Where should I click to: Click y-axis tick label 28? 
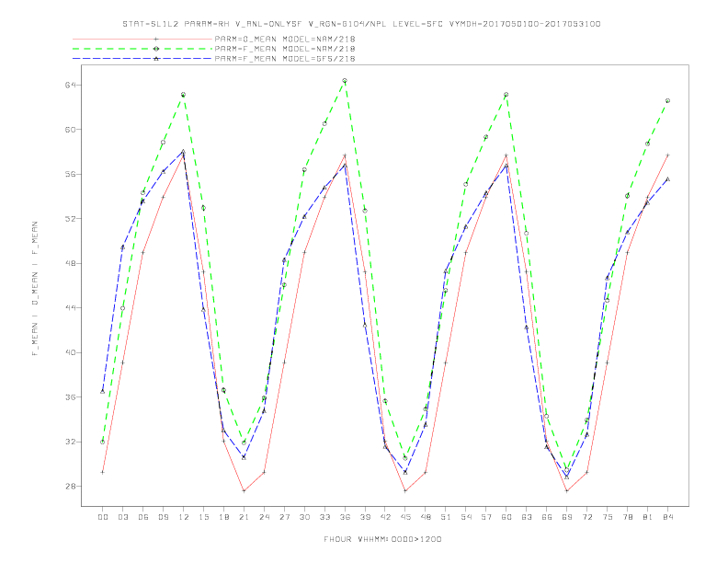[70, 487]
